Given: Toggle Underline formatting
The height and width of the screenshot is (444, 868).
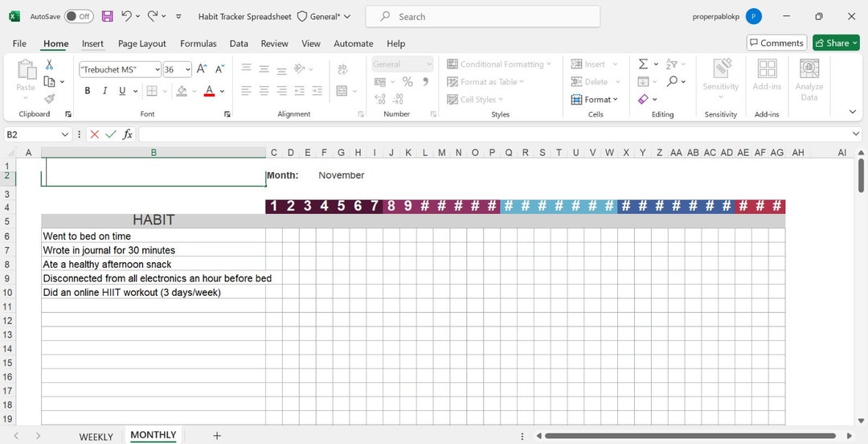Looking at the screenshot, I should tap(122, 90).
